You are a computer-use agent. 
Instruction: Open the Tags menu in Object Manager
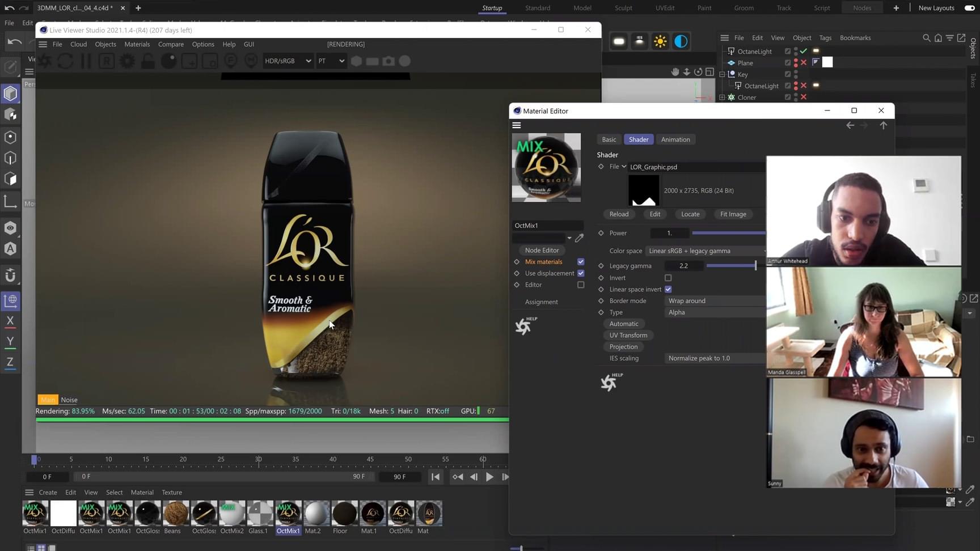click(x=825, y=38)
